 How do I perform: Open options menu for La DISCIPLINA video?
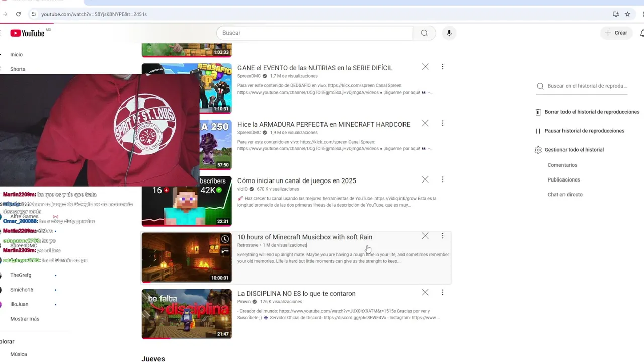click(443, 292)
